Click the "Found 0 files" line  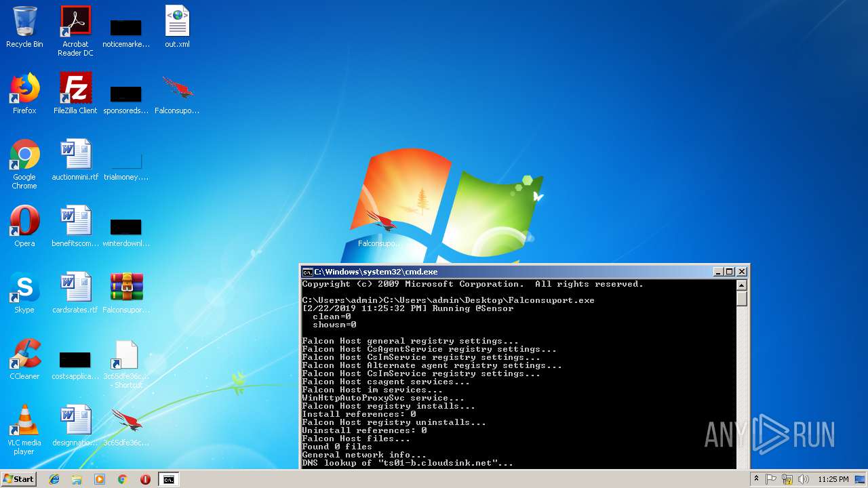337,447
